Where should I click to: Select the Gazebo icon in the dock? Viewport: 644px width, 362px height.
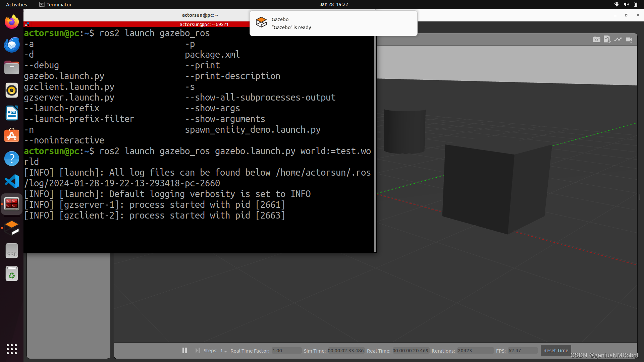pos(11,227)
